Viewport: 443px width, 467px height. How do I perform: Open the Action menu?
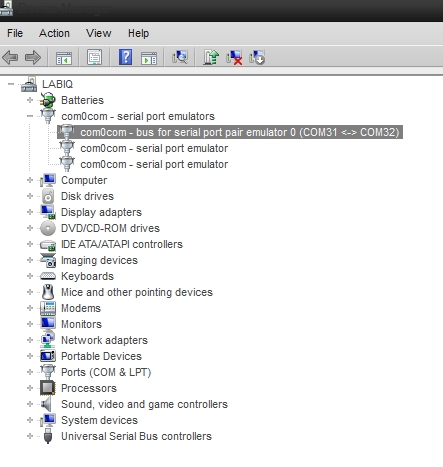point(54,33)
